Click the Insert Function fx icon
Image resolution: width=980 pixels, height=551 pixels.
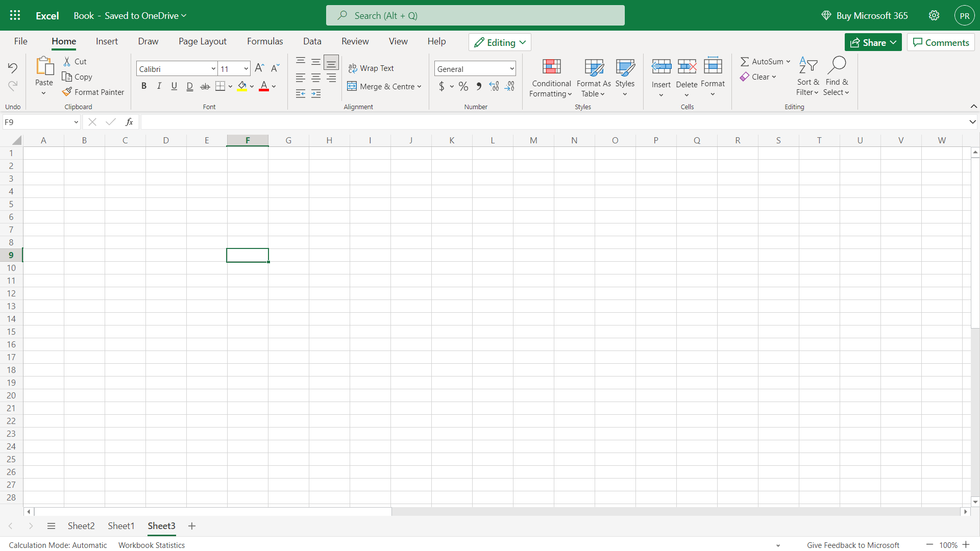129,122
